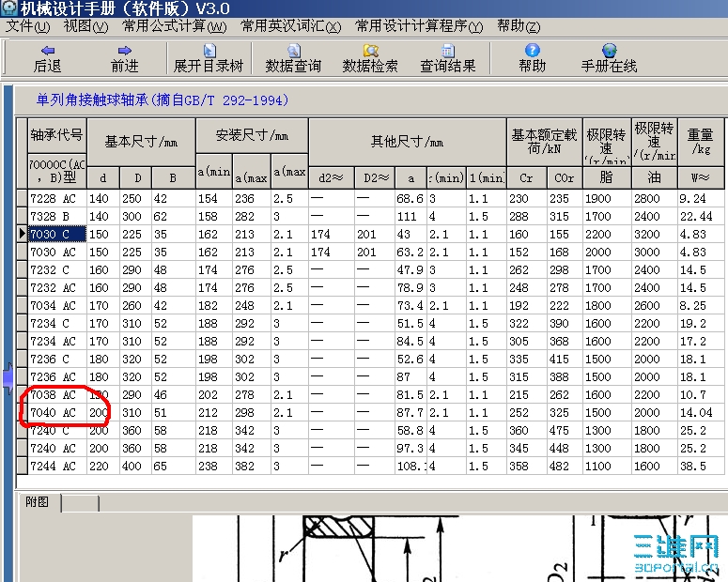Select the blank tab next to 附图
The height and width of the screenshot is (582, 728).
click(x=80, y=503)
